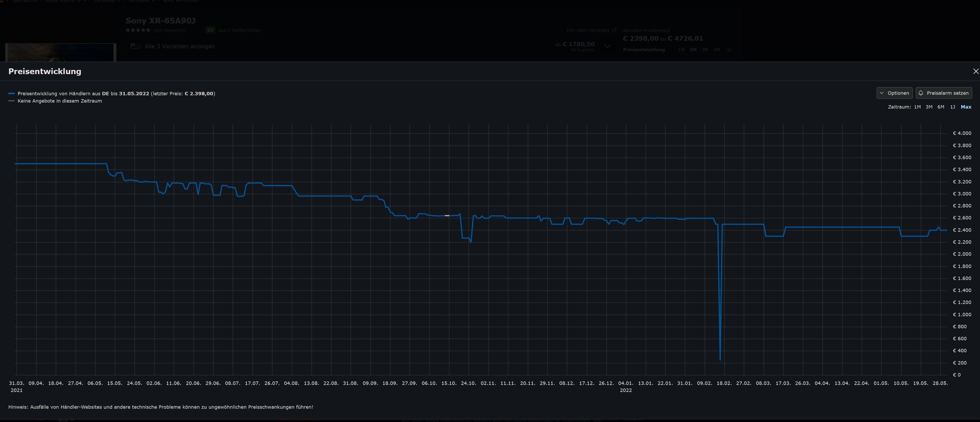Open the aus 5 Testberichten link

point(239,30)
